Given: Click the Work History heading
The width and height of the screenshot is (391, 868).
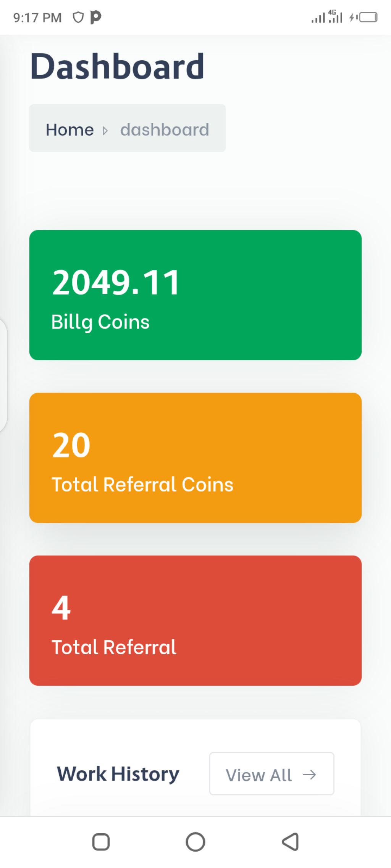Looking at the screenshot, I should pos(118,775).
